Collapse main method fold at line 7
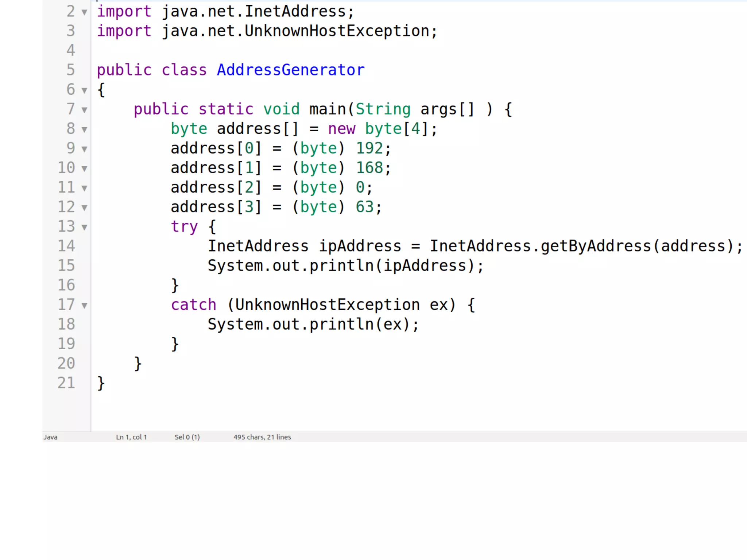This screenshot has width=747, height=560. point(84,110)
